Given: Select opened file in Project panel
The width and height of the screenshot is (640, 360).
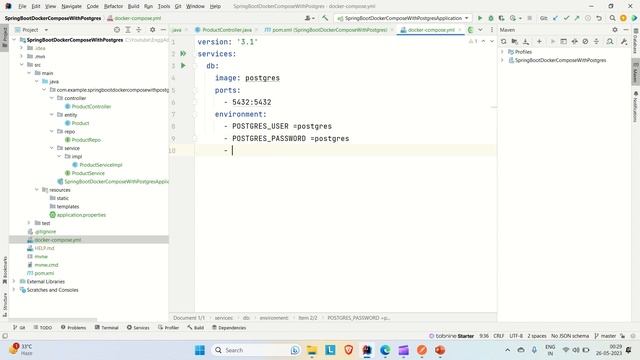Looking at the screenshot, I should point(117,30).
